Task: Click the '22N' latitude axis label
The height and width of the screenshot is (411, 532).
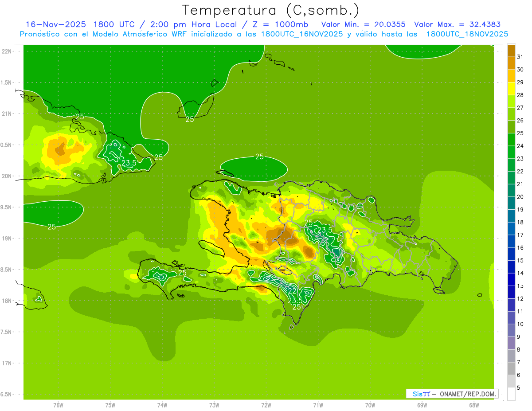Action: click(7, 51)
